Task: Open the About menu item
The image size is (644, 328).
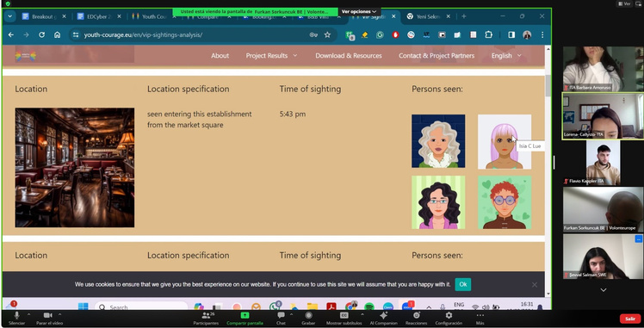Action: coord(220,55)
